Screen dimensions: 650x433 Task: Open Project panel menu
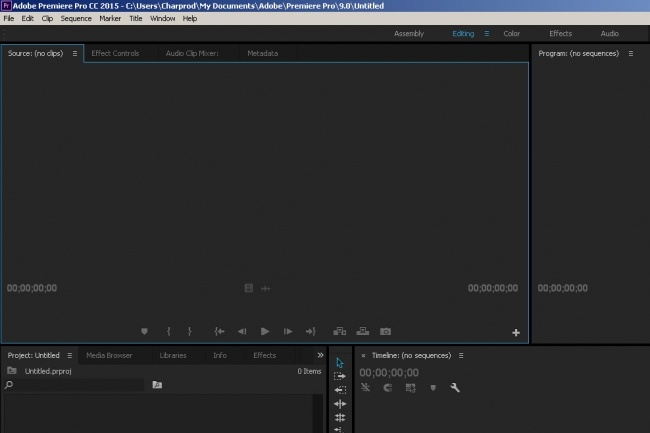click(x=70, y=356)
